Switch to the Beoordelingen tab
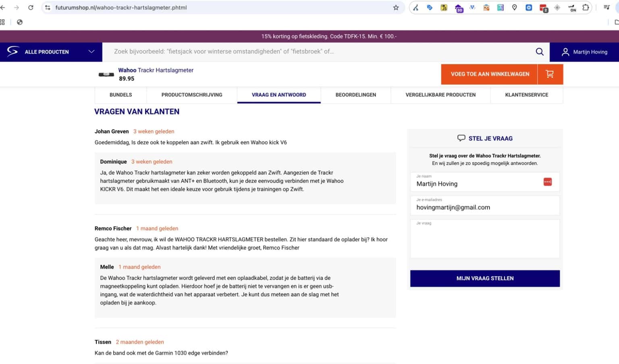The height and width of the screenshot is (364, 619). [x=355, y=95]
